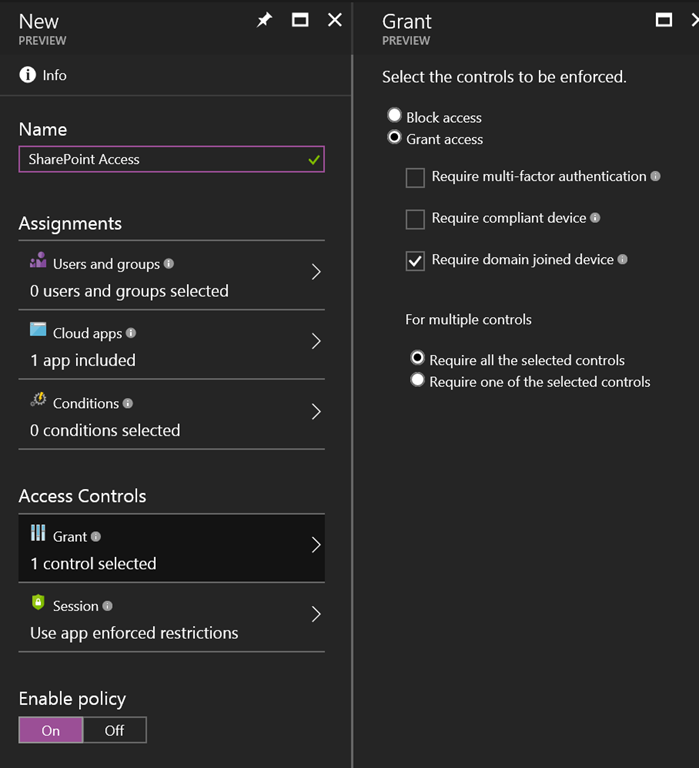This screenshot has height=768, width=699.
Task: Click the Grant columns icon
Action: (x=38, y=533)
